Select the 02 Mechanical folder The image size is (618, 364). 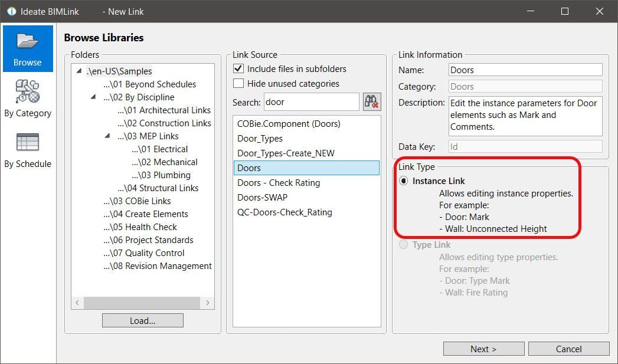pos(165,162)
